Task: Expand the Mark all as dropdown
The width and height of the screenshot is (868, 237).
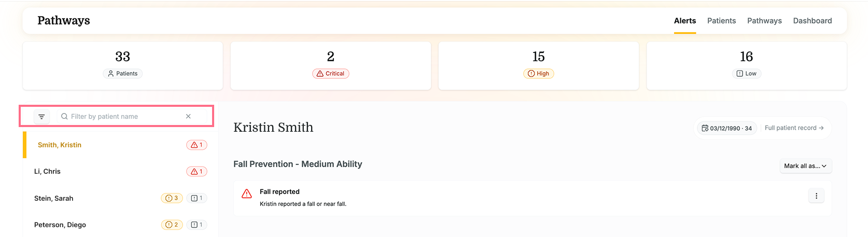Action: tap(805, 166)
